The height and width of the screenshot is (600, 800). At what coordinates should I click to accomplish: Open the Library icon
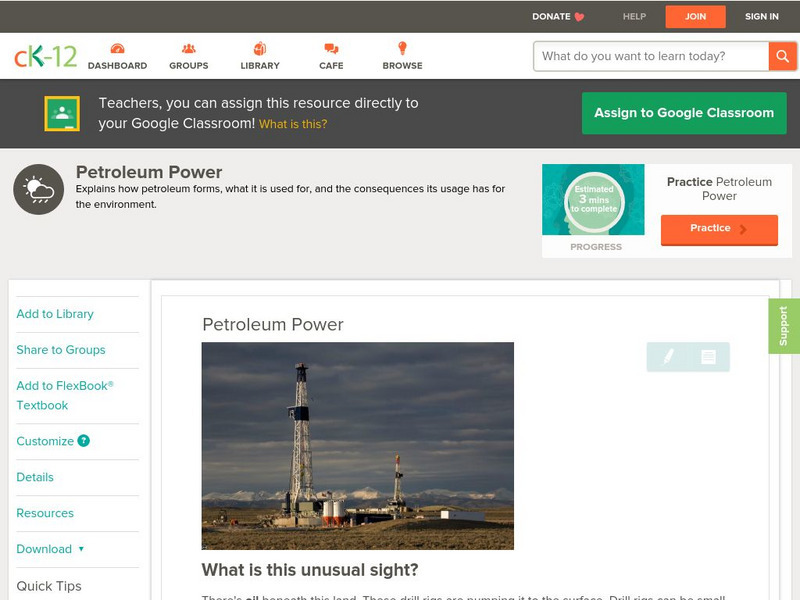260,47
